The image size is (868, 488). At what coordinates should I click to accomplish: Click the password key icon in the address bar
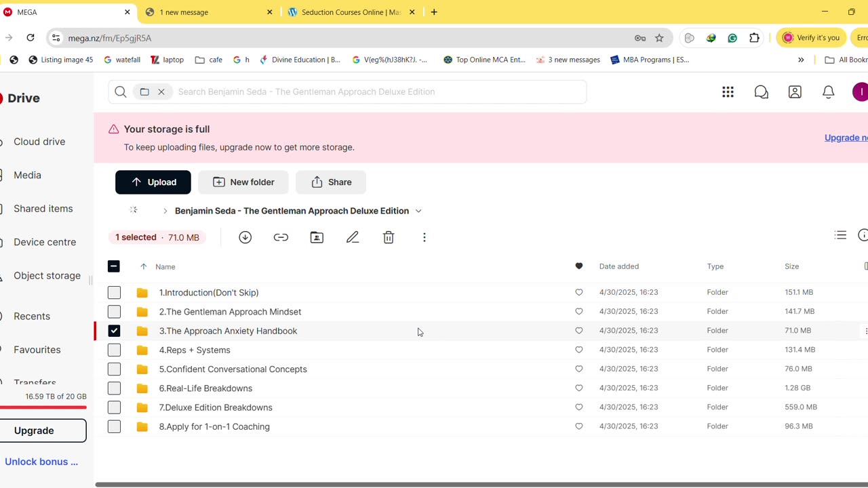[x=639, y=38]
